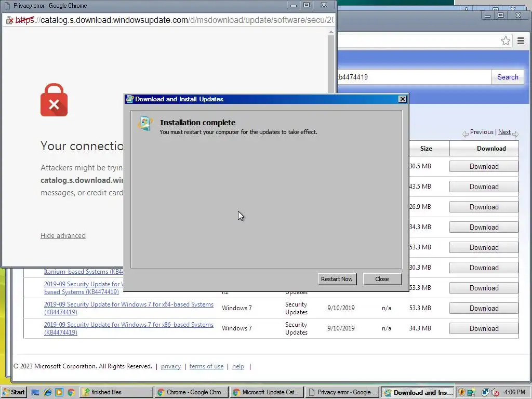The width and height of the screenshot is (532, 399).
Task: Maximize the Privacy error Chrome window
Action: click(x=307, y=5)
